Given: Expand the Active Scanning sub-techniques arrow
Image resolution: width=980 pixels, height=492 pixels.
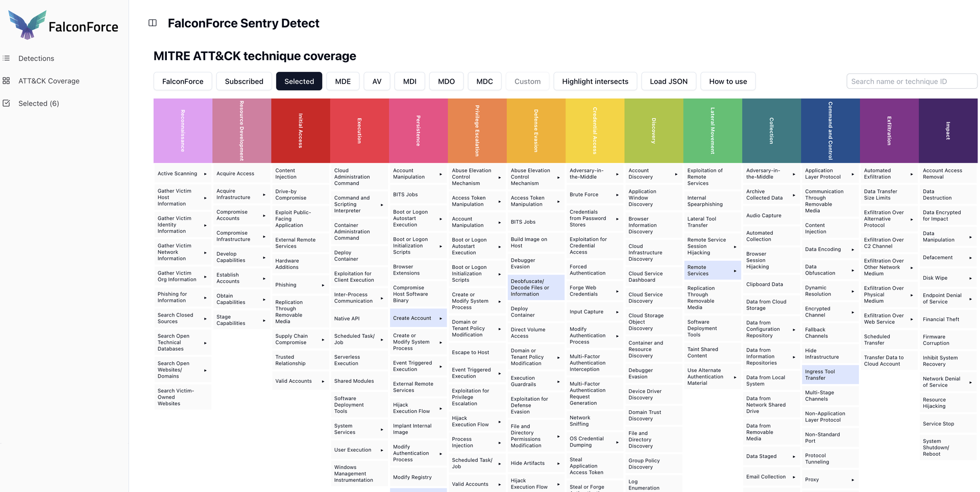Looking at the screenshot, I should 205,174.
